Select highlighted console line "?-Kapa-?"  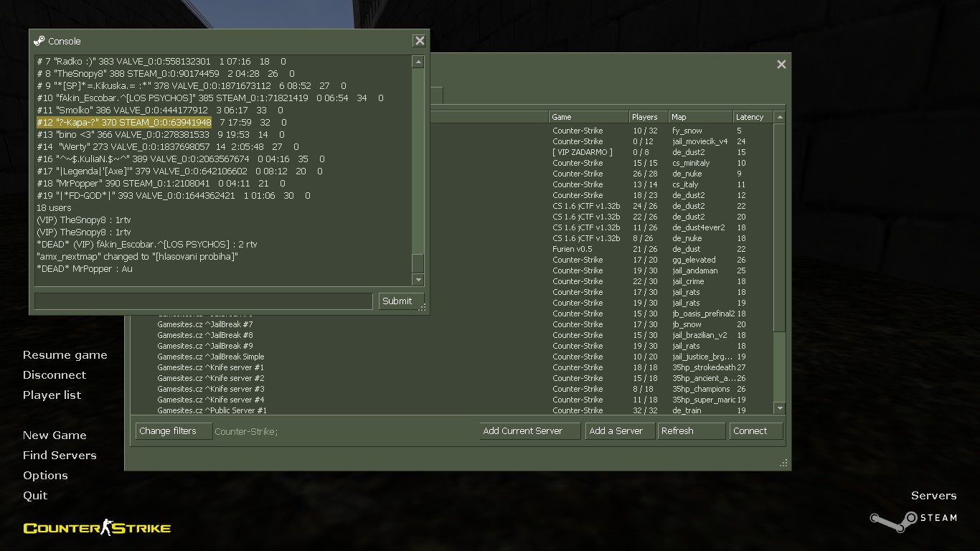(124, 122)
